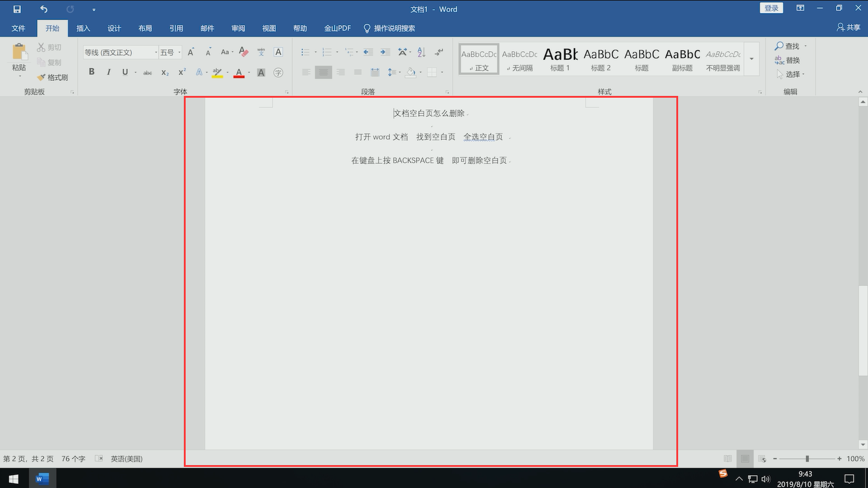The image size is (868, 488).
Task: Decrease paragraph indent
Action: 368,52
